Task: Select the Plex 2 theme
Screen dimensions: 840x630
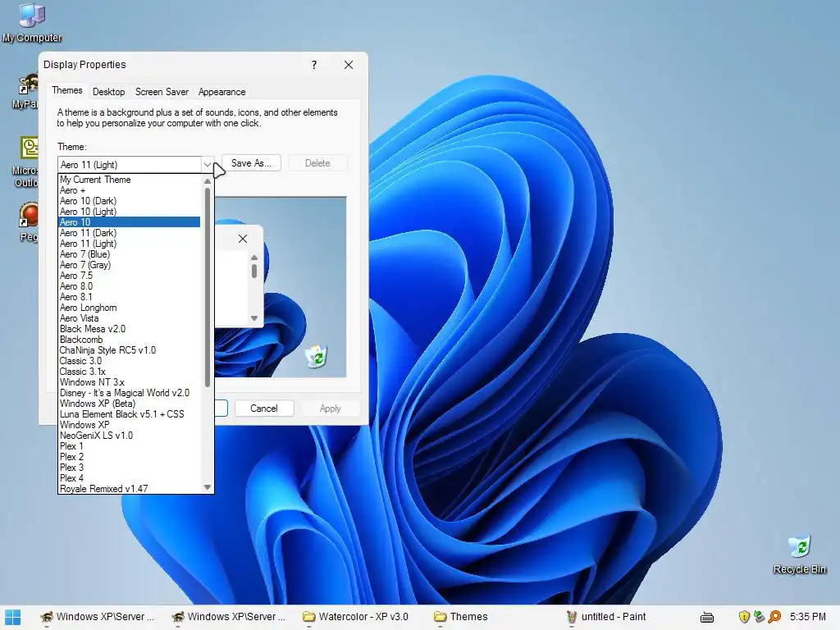Action: 129,457
